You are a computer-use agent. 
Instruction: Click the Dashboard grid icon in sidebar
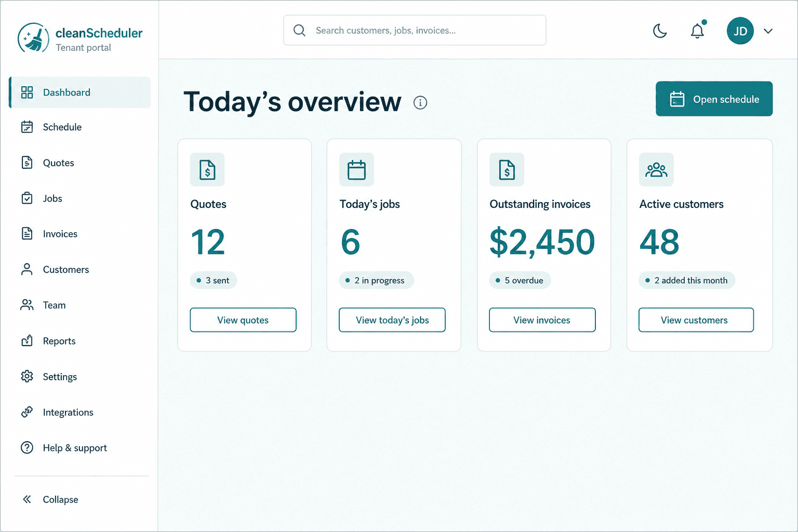27,92
